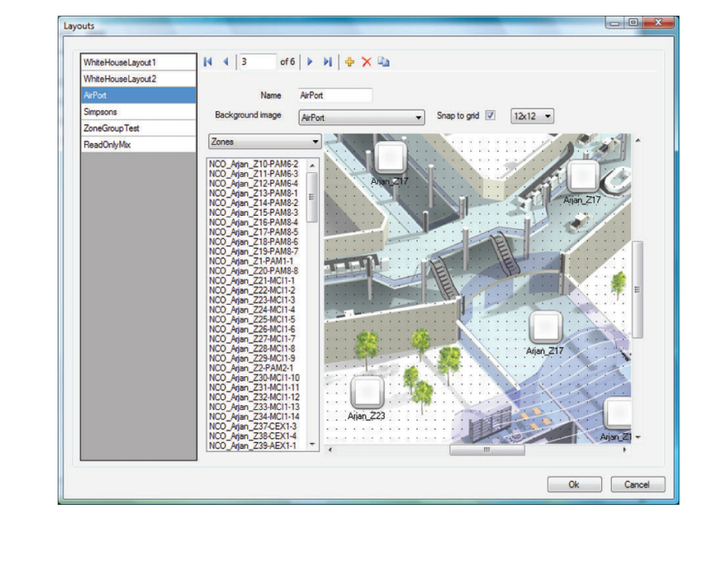Delete current layout with red X

point(367,62)
